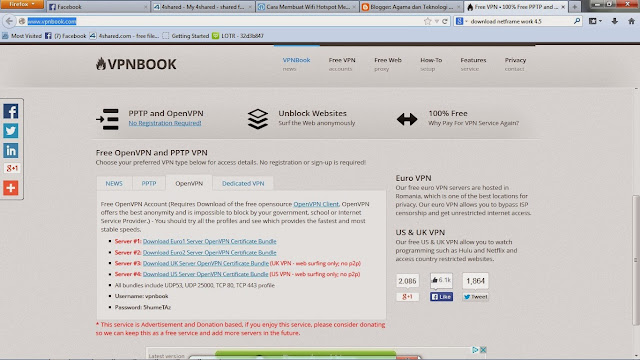
Task: Click the PPTP and OpenVPN list-arrow icon
Action: click(x=107, y=119)
